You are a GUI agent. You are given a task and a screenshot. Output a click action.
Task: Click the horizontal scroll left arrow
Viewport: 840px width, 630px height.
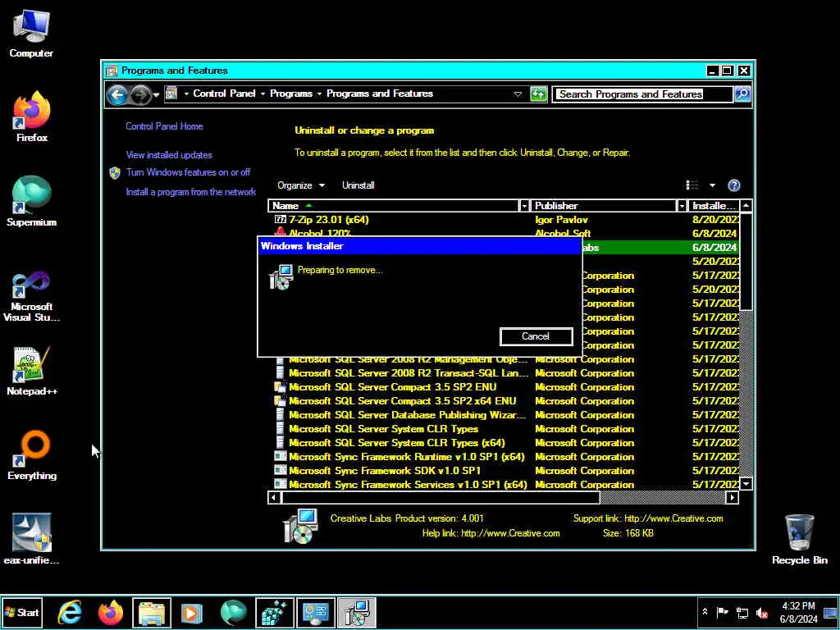pos(274,498)
